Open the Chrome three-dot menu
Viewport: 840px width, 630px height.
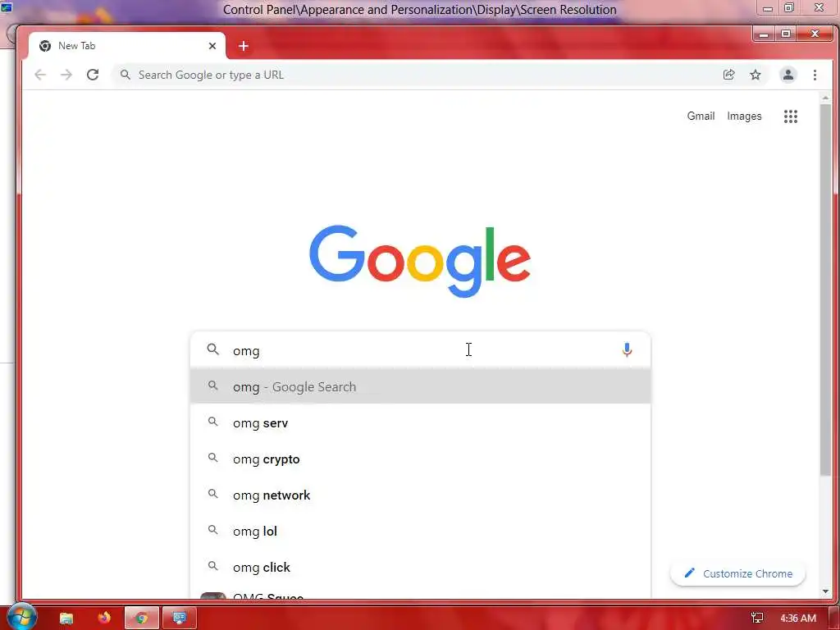point(815,75)
